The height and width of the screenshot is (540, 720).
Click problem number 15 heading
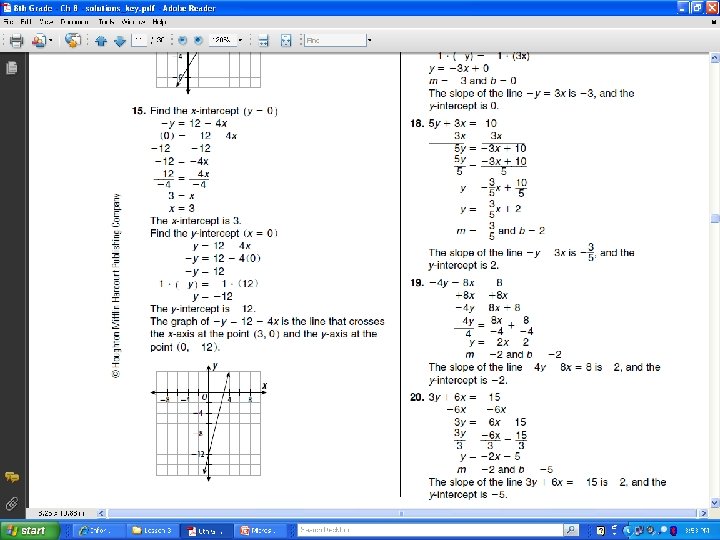pos(138,111)
